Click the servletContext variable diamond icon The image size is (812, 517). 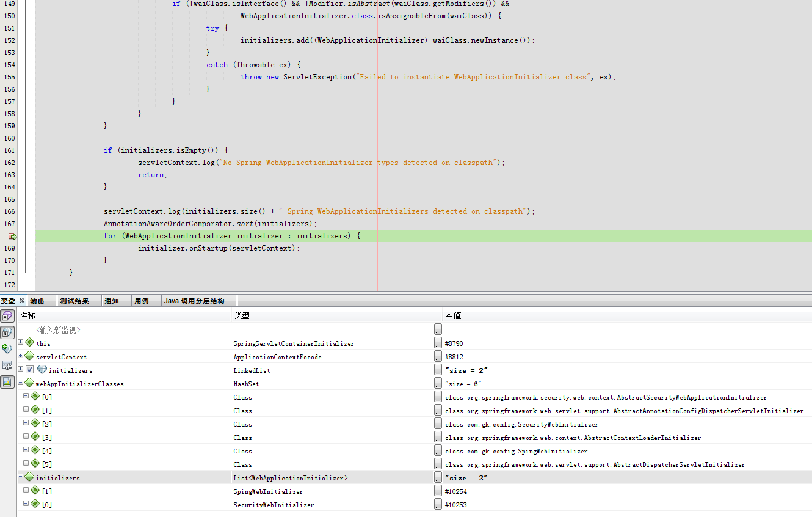(x=29, y=356)
